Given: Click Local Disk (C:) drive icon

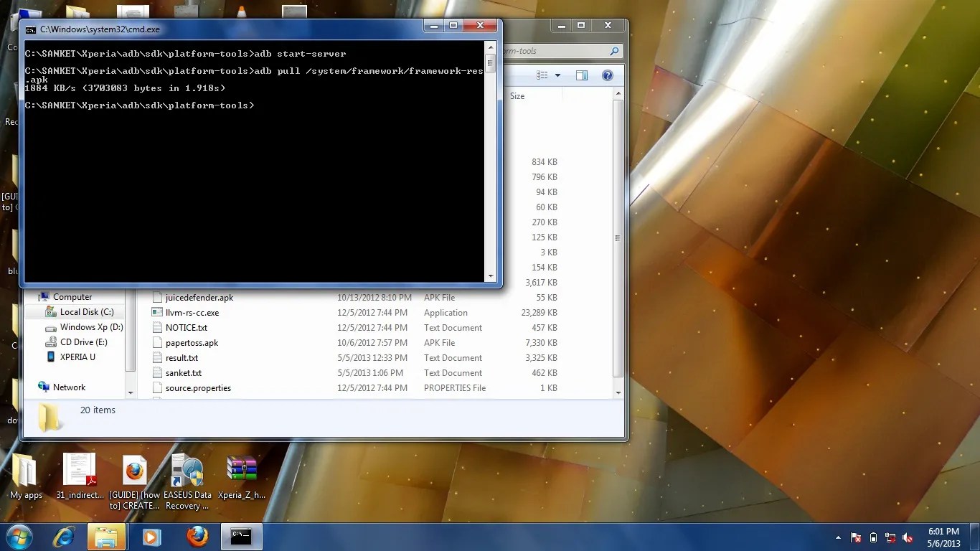Looking at the screenshot, I should [x=50, y=312].
